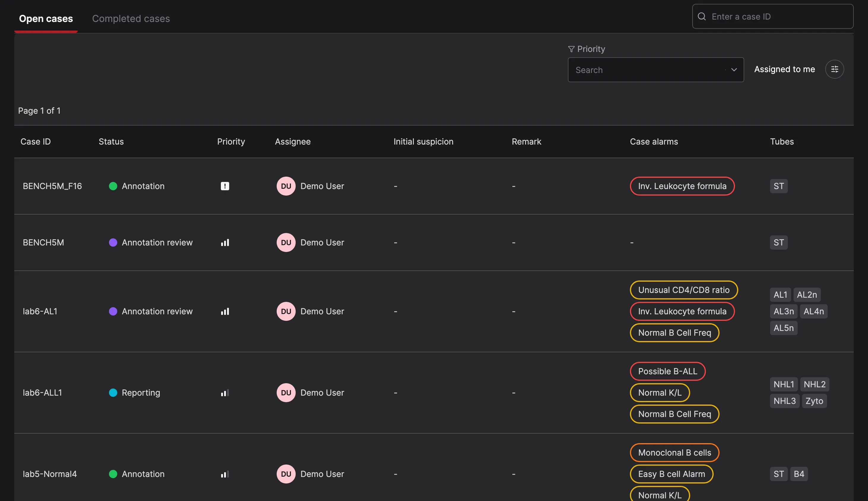Click Inv. Leukocyte formula alarm for BENCH5M_F16
The width and height of the screenshot is (868, 501).
(x=682, y=186)
